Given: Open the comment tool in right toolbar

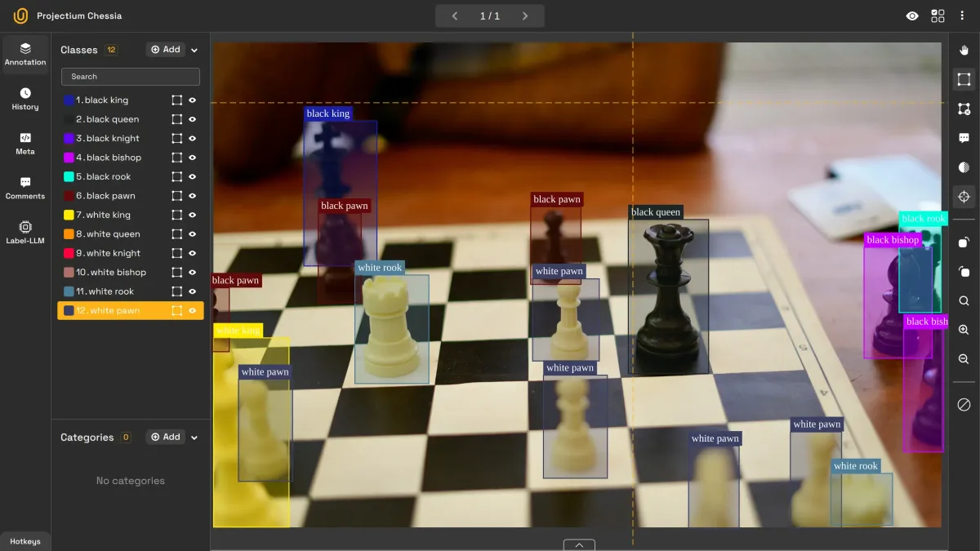Looking at the screenshot, I should point(964,138).
